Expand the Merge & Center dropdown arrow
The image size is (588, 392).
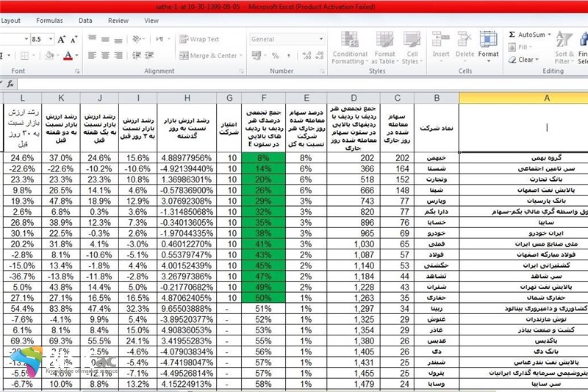click(241, 55)
